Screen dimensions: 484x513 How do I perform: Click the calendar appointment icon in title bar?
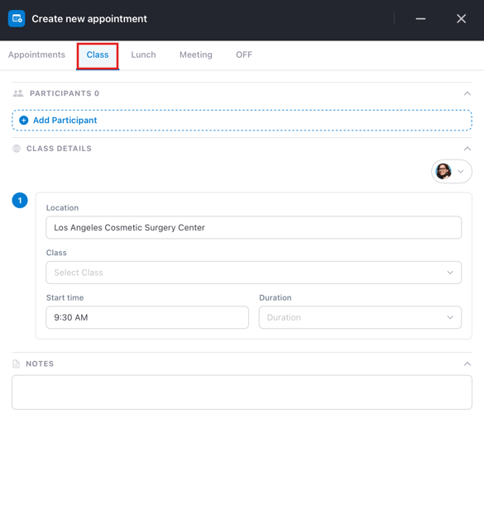click(x=16, y=19)
